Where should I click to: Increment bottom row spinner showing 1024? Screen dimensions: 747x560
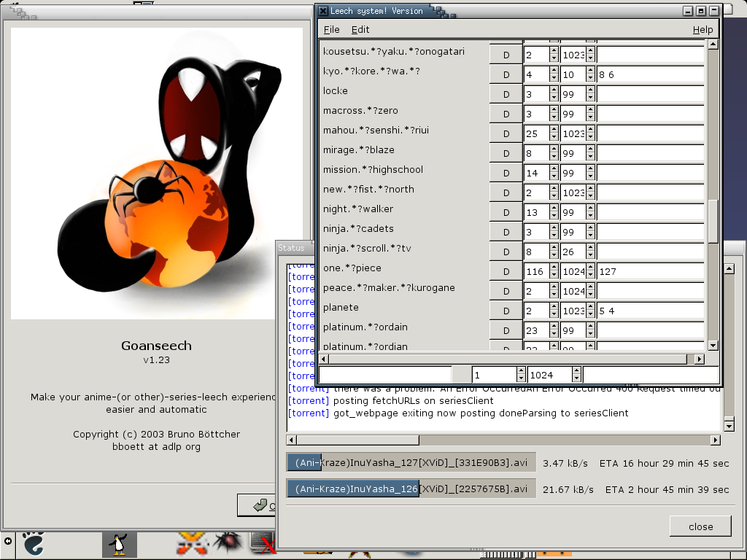point(577,371)
